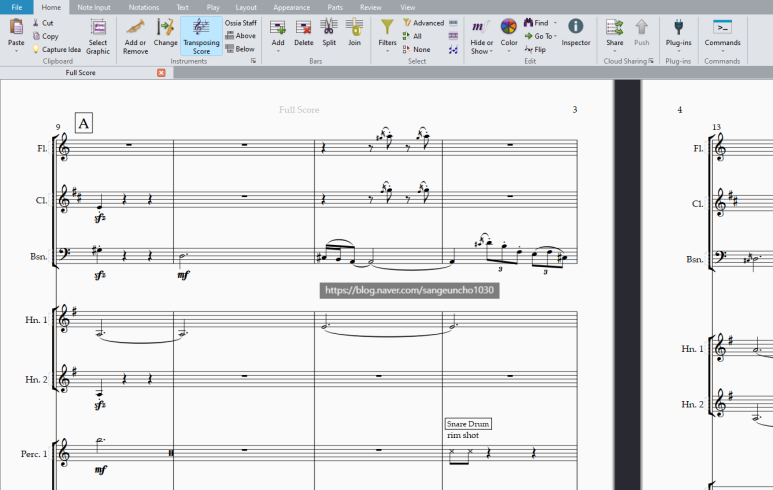Click the Add bars icon

coord(278,27)
